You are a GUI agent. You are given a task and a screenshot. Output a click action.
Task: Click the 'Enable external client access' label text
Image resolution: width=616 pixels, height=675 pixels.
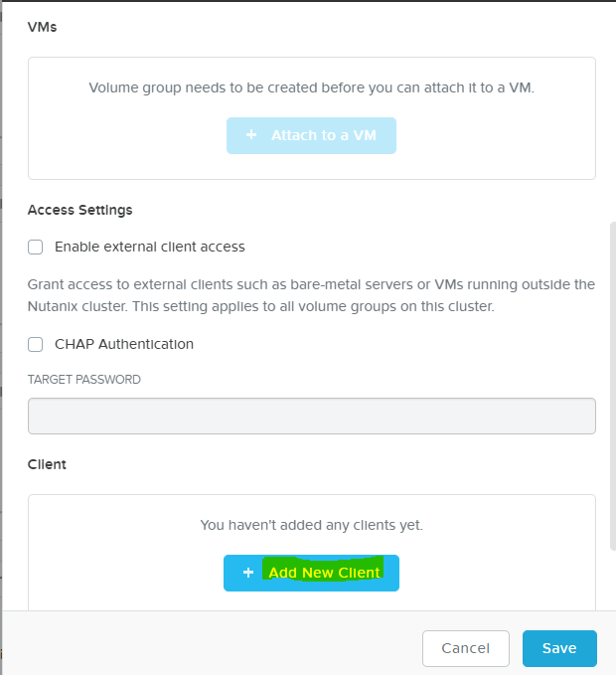[149, 247]
